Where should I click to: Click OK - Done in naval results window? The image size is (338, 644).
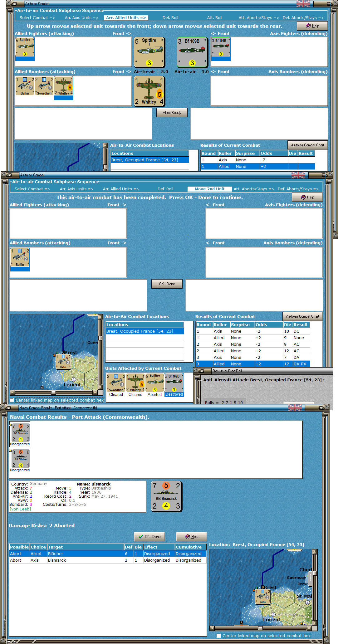pos(149,537)
